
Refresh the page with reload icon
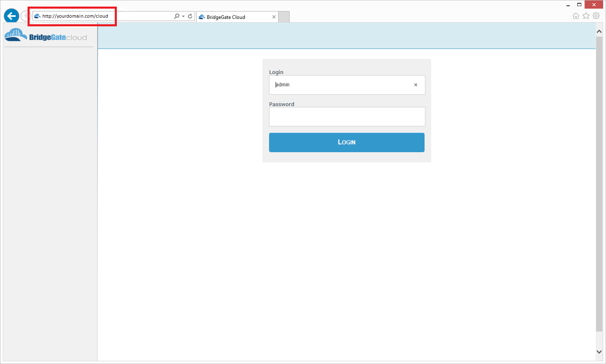190,16
